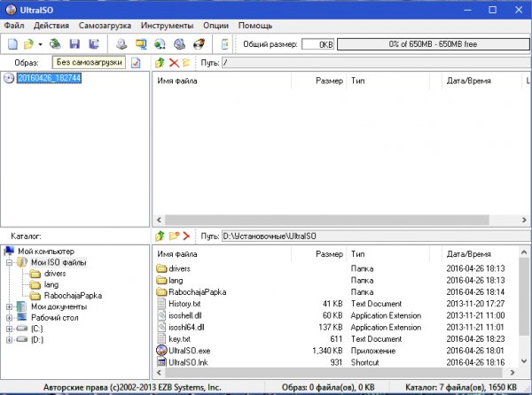Viewport: 532px width, 395px height.
Task: Click the catalog new folder star icon
Action: [174, 236]
